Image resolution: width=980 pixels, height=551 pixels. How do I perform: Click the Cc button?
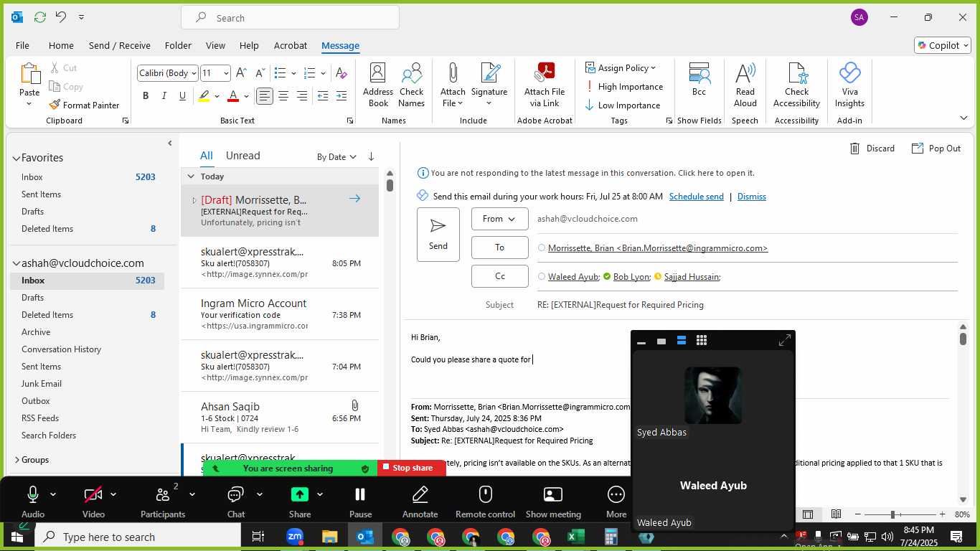[x=500, y=276]
